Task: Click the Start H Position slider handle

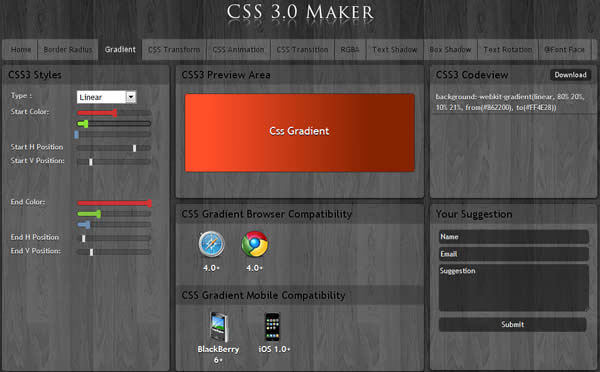Action: pyautogui.click(x=134, y=148)
